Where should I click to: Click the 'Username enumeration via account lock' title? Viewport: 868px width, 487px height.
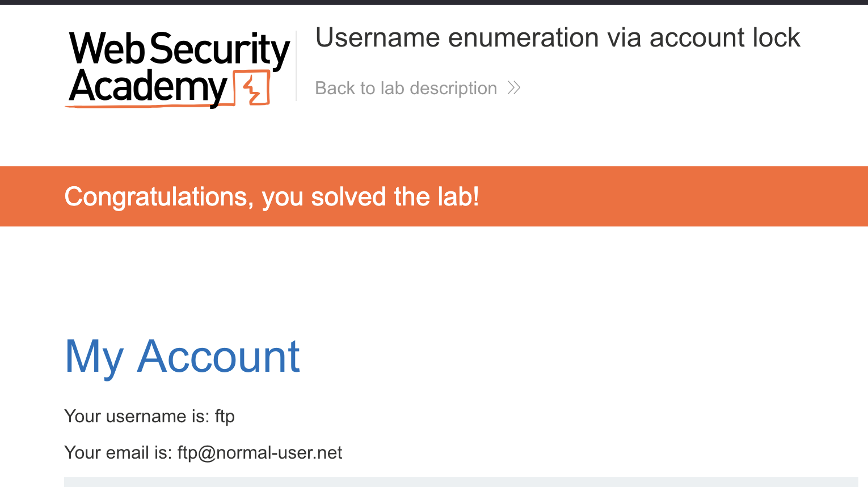[557, 38]
